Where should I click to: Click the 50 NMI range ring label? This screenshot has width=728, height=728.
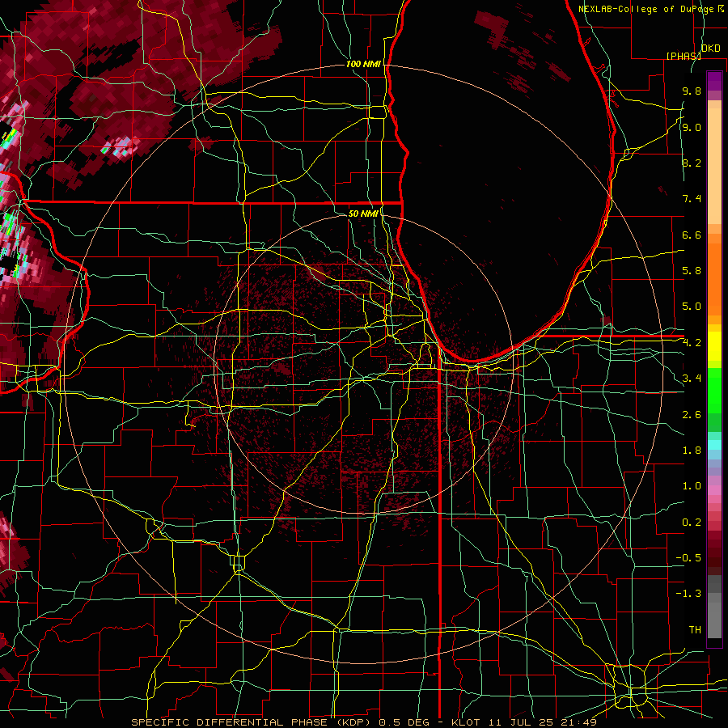tap(363, 214)
